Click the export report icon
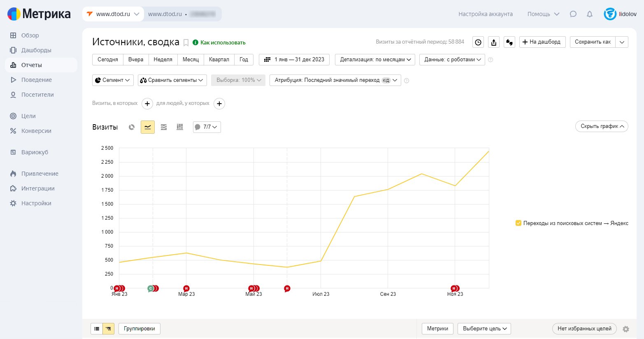The width and height of the screenshot is (644, 339). [494, 42]
